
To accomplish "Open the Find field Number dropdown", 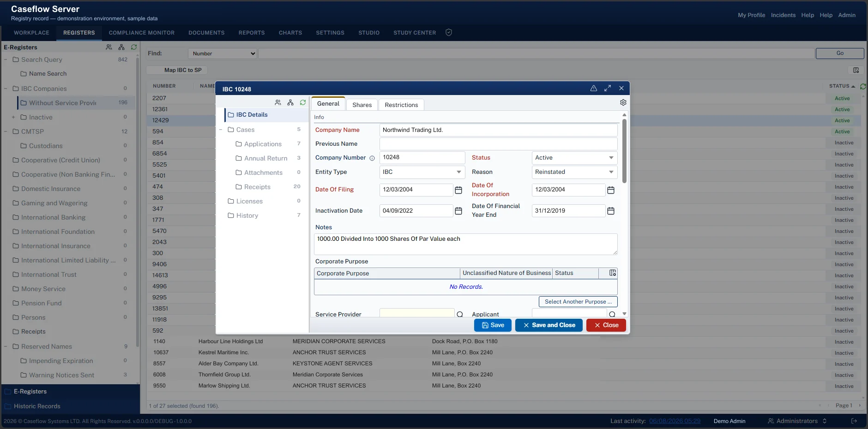I will pyautogui.click(x=223, y=54).
